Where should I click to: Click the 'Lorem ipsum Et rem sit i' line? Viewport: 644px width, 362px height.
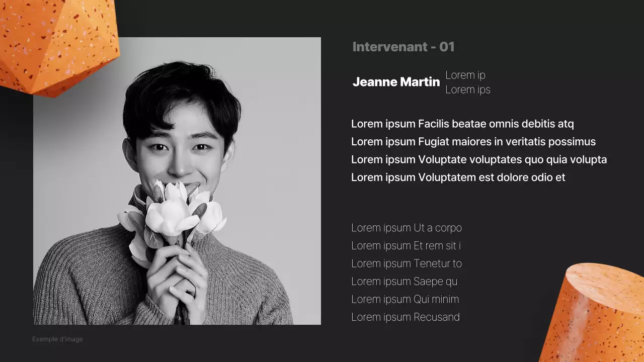click(406, 246)
